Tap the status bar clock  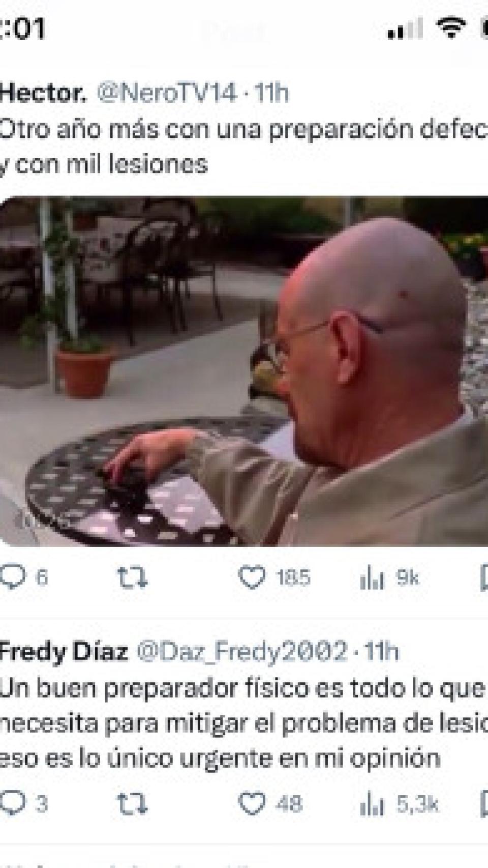click(23, 28)
